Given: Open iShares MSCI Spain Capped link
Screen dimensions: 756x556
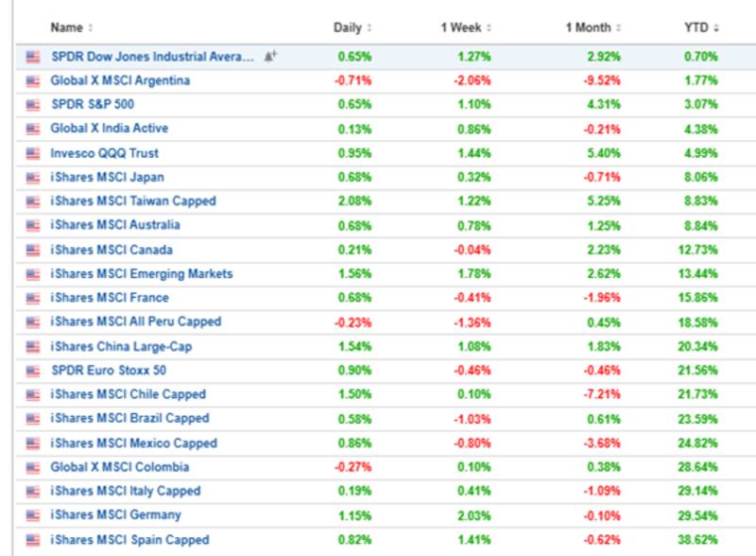Looking at the screenshot, I should tap(129, 540).
